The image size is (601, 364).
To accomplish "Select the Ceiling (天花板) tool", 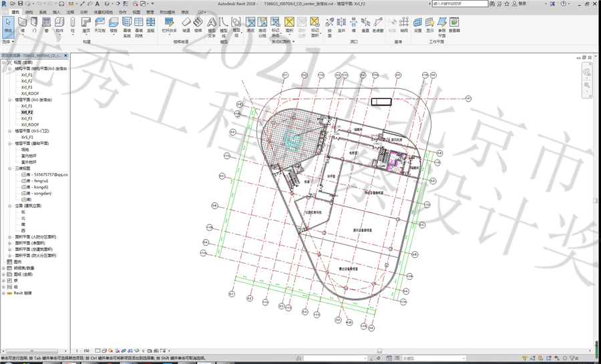I will tap(99, 25).
